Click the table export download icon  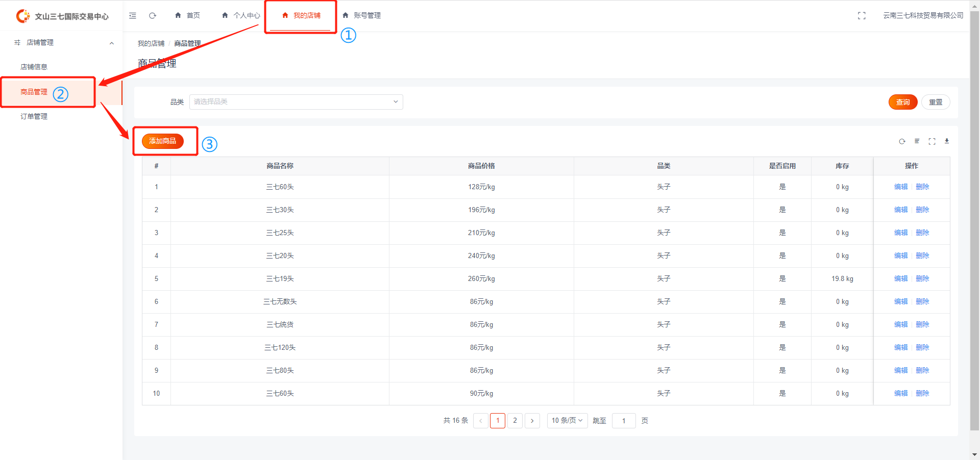tap(947, 141)
